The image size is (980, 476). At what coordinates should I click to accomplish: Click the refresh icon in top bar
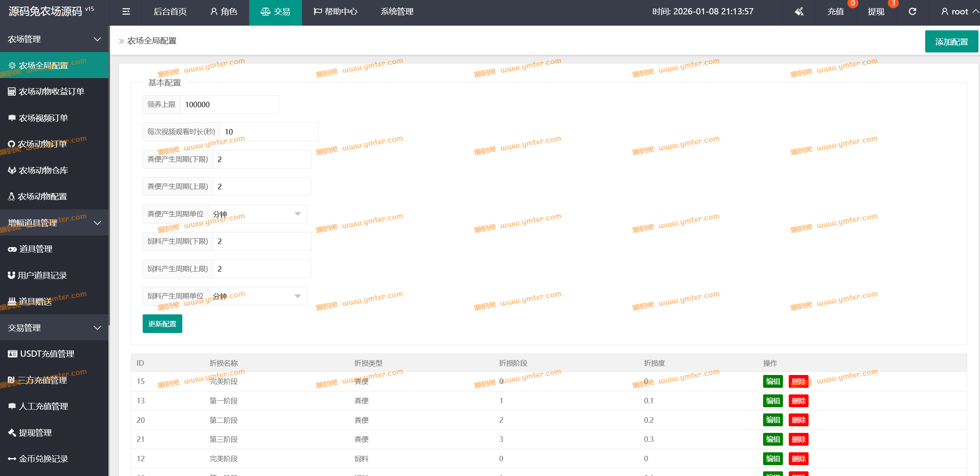(912, 12)
